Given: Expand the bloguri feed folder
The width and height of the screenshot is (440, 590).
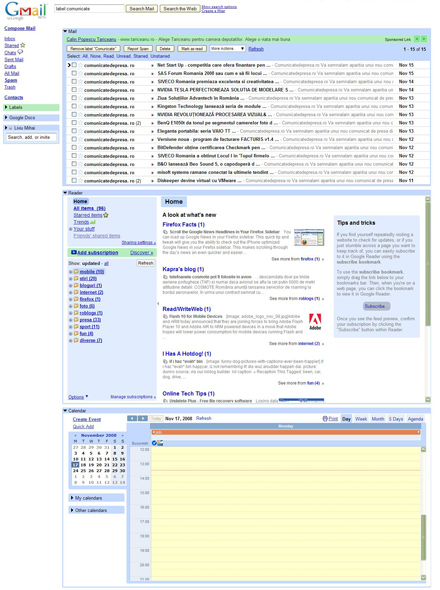Looking at the screenshot, I should coord(70,286).
